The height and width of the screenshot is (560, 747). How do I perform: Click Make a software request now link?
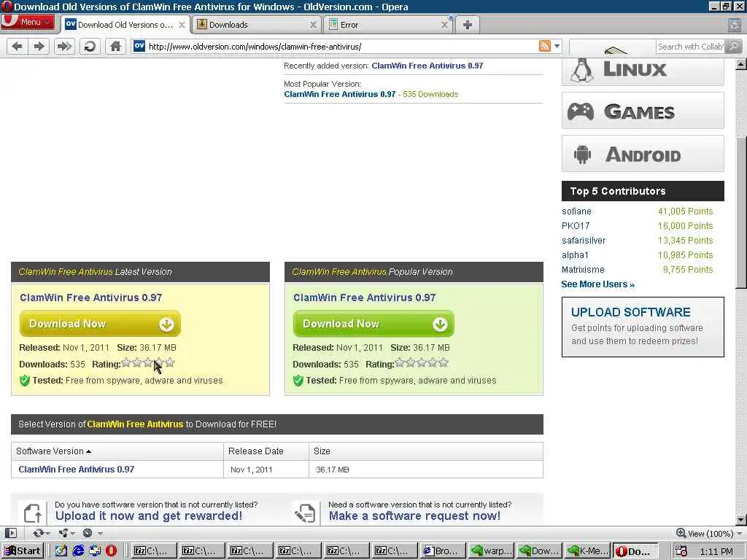[414, 516]
